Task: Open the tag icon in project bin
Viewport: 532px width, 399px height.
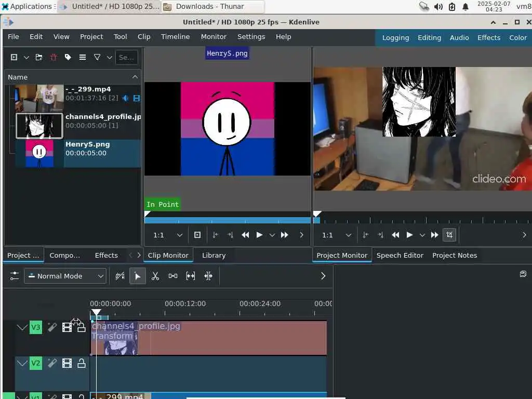Action: coord(68,57)
